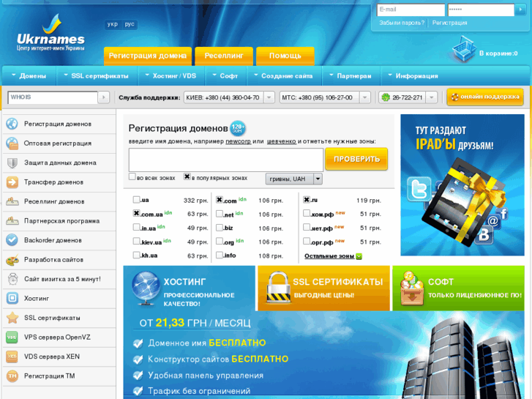532x399 pixels.
Task: Check the .ua domain zone box
Action: click(136, 199)
